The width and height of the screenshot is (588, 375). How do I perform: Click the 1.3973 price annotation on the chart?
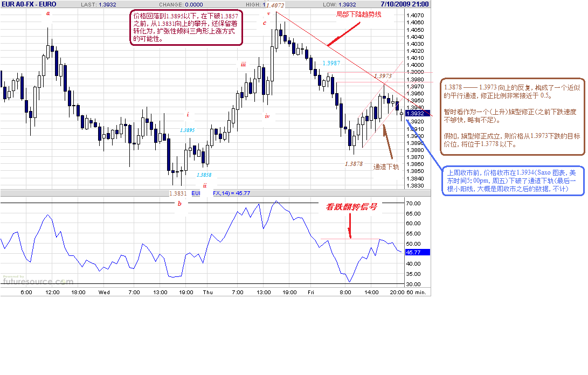pyautogui.click(x=383, y=76)
